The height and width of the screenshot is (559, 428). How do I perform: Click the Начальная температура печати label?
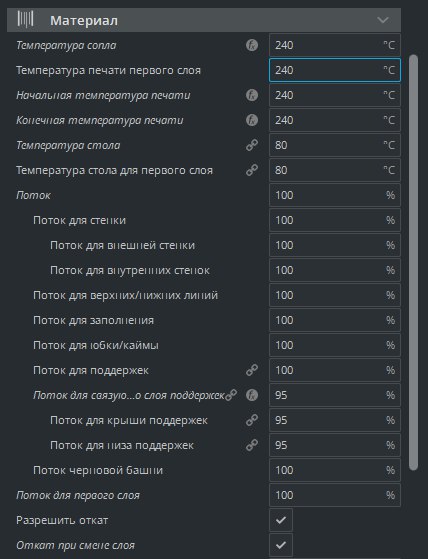pos(103,95)
